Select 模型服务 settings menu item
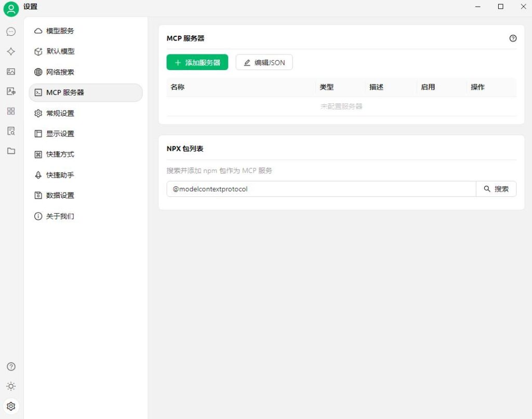The height and width of the screenshot is (419, 532). (86, 31)
